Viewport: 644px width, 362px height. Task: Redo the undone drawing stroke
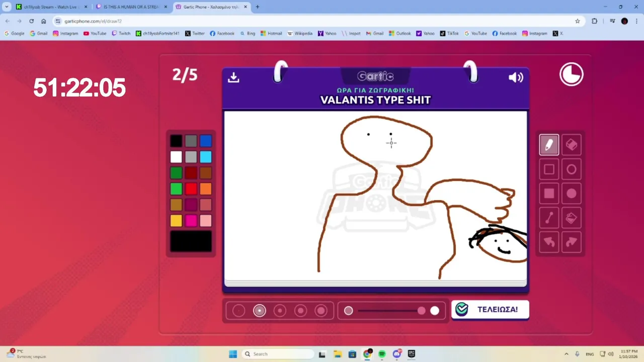(x=572, y=242)
